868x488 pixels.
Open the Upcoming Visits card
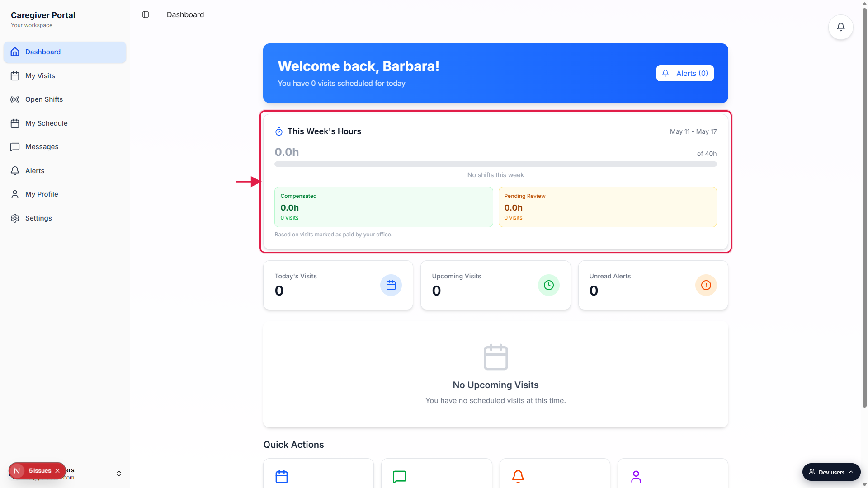pyautogui.click(x=495, y=285)
